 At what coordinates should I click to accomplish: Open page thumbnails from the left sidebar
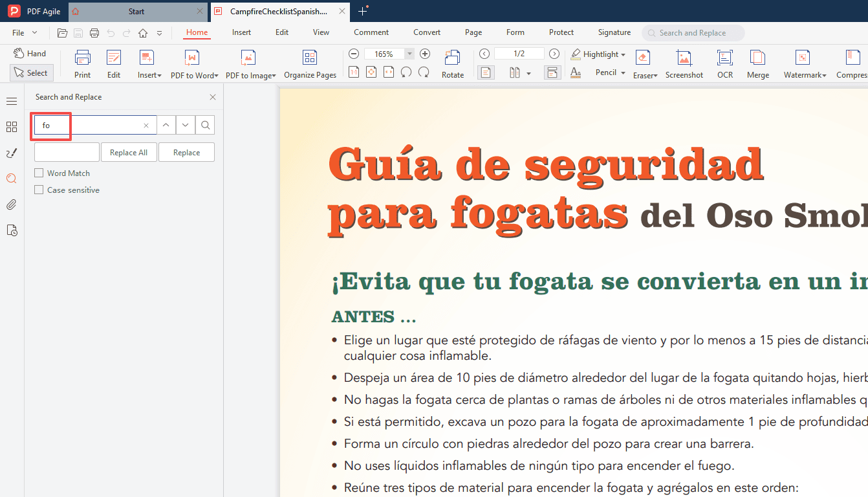tap(12, 127)
